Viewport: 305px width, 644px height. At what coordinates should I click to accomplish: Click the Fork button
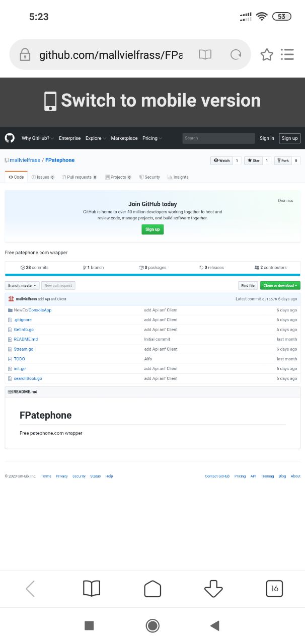pyautogui.click(x=282, y=160)
